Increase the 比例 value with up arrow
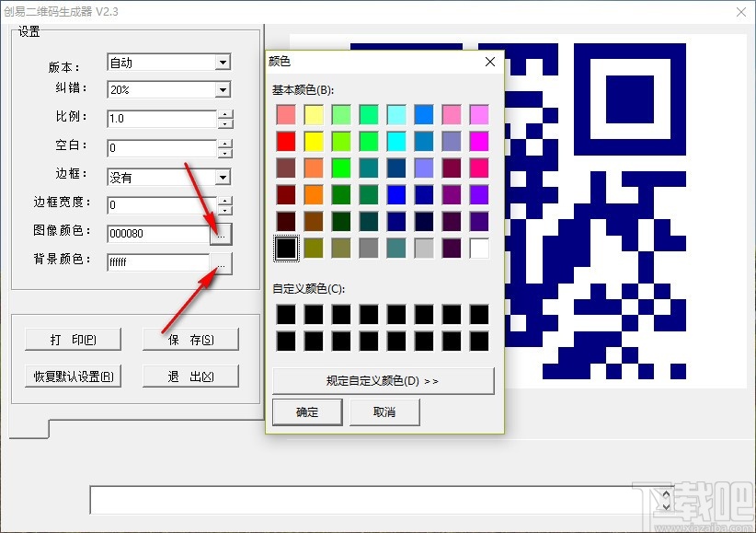The image size is (756, 533). coord(224,114)
